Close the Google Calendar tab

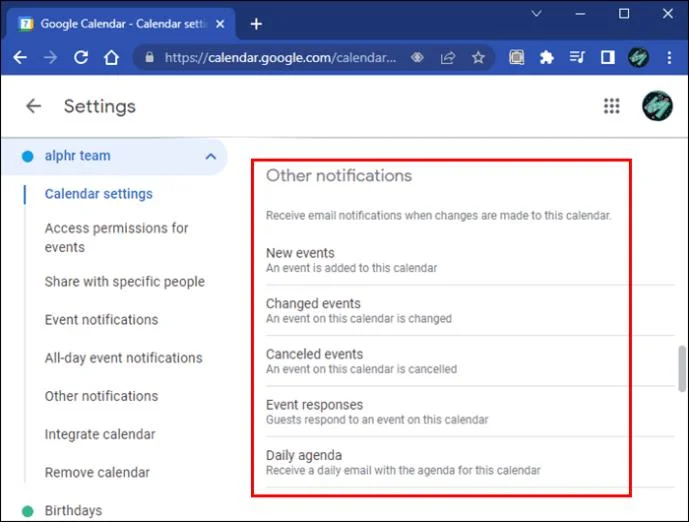point(220,24)
